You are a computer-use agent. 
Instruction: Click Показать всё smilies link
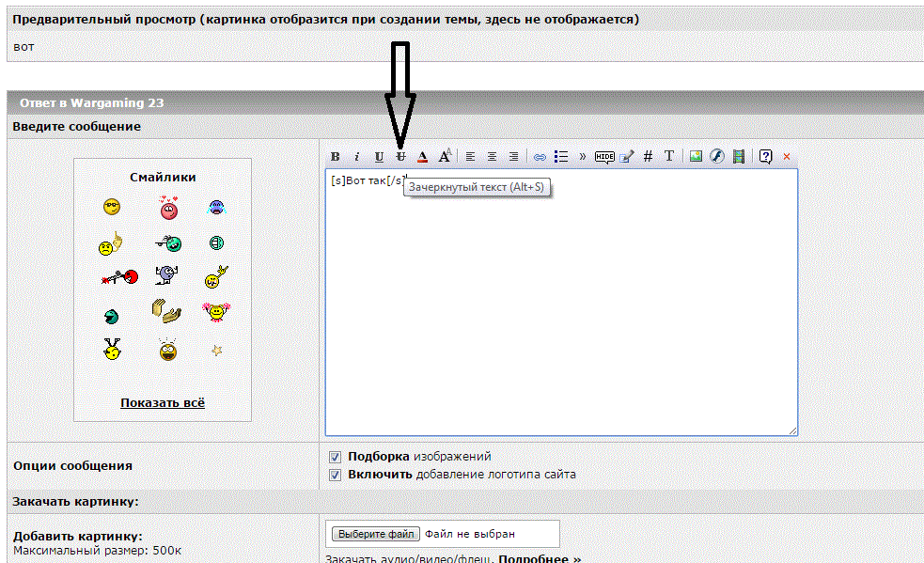point(163,402)
